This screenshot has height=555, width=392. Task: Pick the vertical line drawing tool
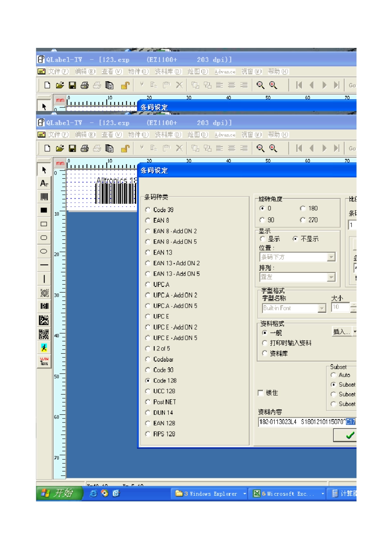[44, 279]
